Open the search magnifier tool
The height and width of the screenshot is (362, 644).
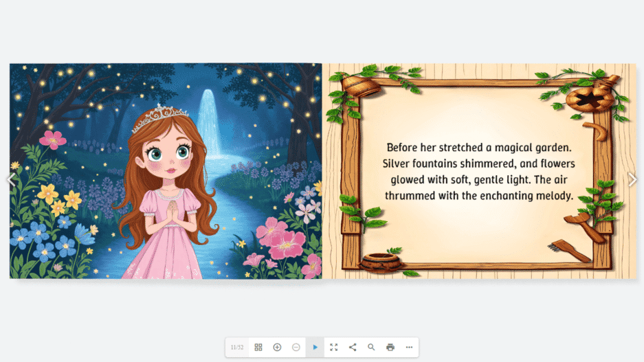coord(371,347)
